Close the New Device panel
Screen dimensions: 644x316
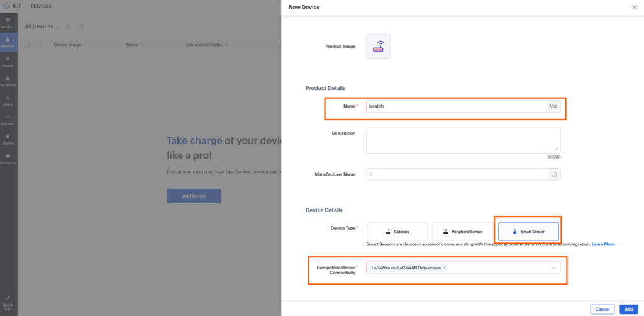[635, 7]
